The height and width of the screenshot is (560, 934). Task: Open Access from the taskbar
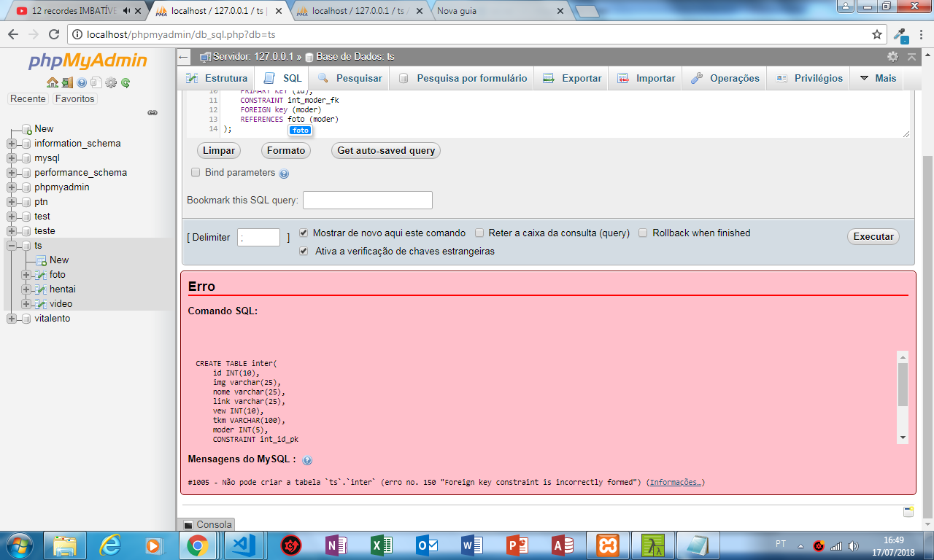563,545
